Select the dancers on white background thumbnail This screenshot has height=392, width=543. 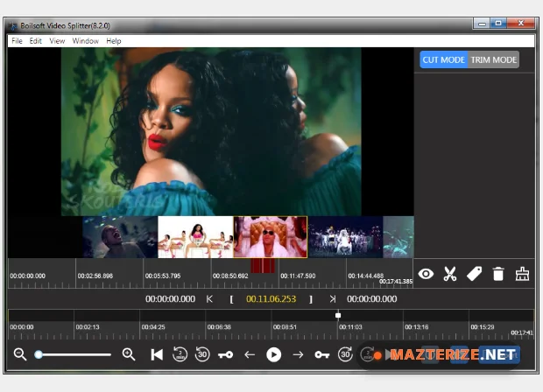pyautogui.click(x=195, y=237)
